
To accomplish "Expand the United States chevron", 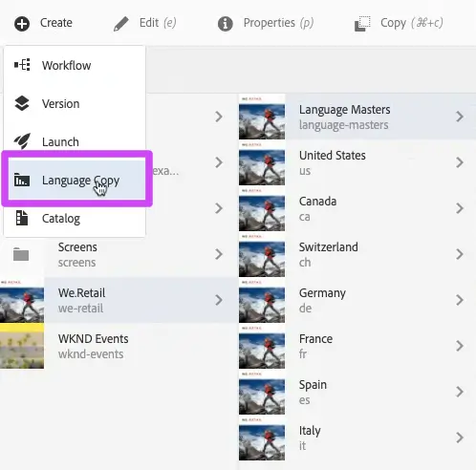I will pyautogui.click(x=459, y=162).
